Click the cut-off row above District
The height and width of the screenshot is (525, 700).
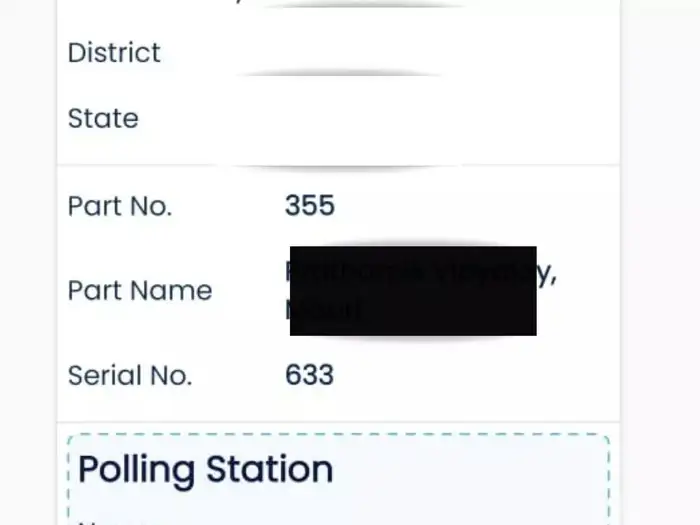[340, 4]
